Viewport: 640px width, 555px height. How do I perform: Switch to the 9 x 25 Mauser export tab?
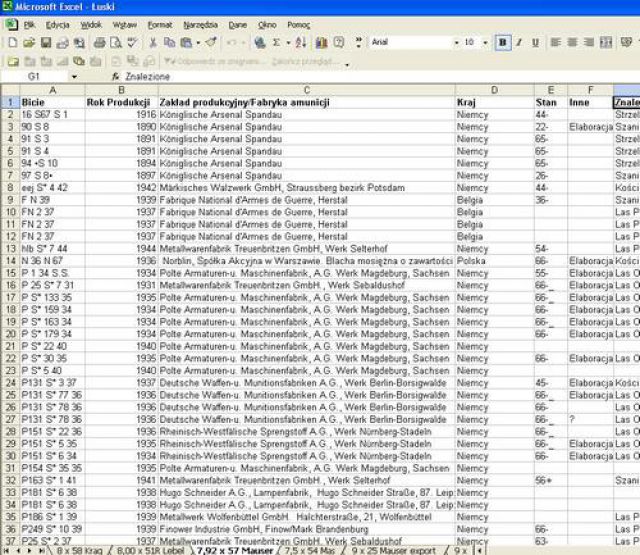click(x=393, y=550)
